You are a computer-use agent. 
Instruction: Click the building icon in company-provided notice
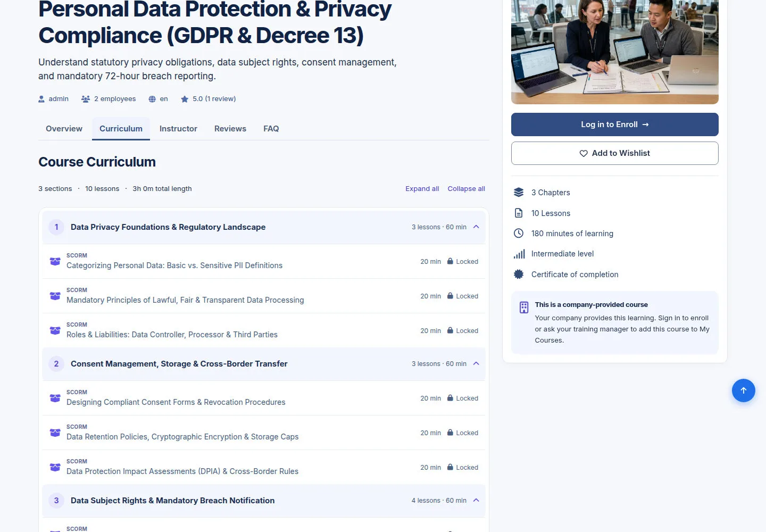(x=524, y=307)
